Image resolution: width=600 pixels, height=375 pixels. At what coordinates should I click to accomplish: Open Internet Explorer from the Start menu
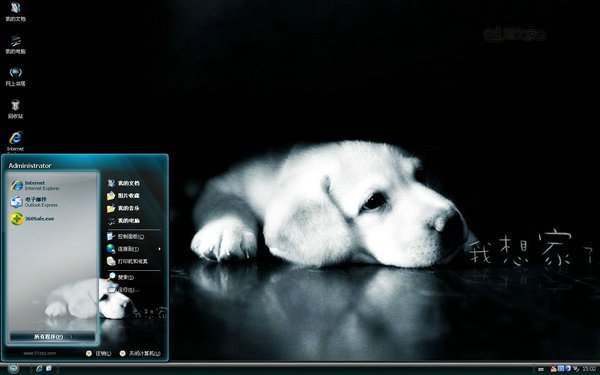coord(35,185)
